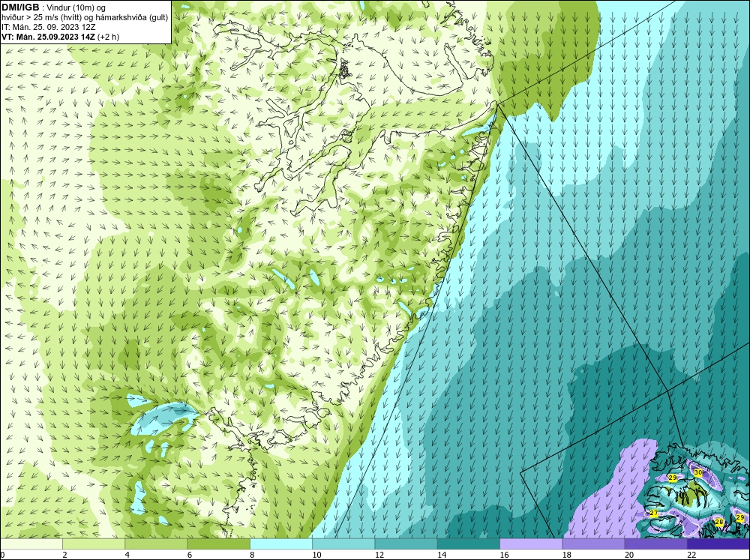Click the DMI/IGB title text
Screen dimensions: 750x560
pyautogui.click(x=20, y=7)
